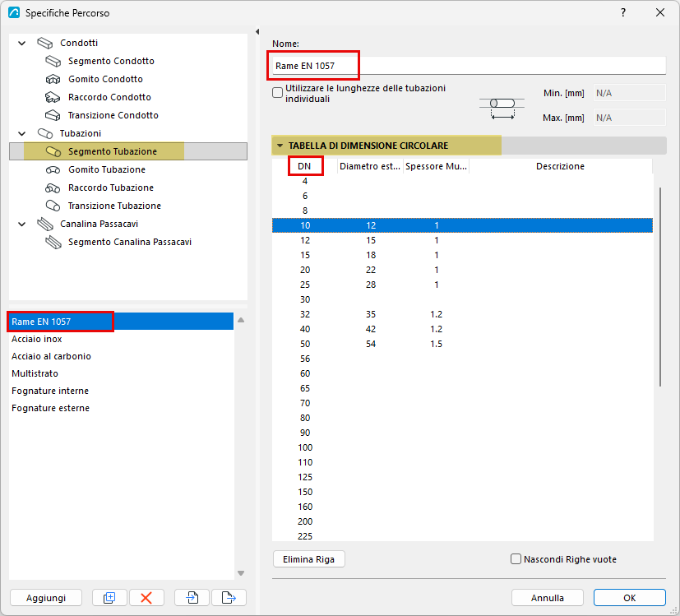Enable Utilizzare le lunghezze delle tubazioni individuali

point(278,93)
